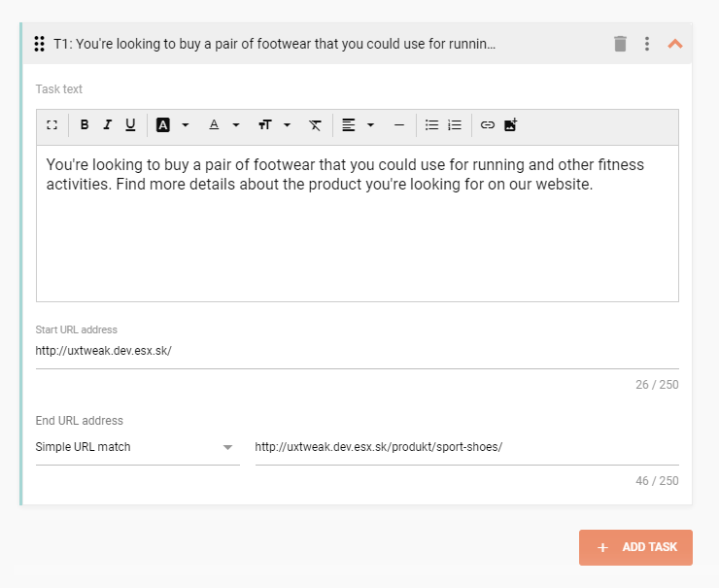The height and width of the screenshot is (588, 719).
Task: Click the font color icon
Action: (214, 124)
